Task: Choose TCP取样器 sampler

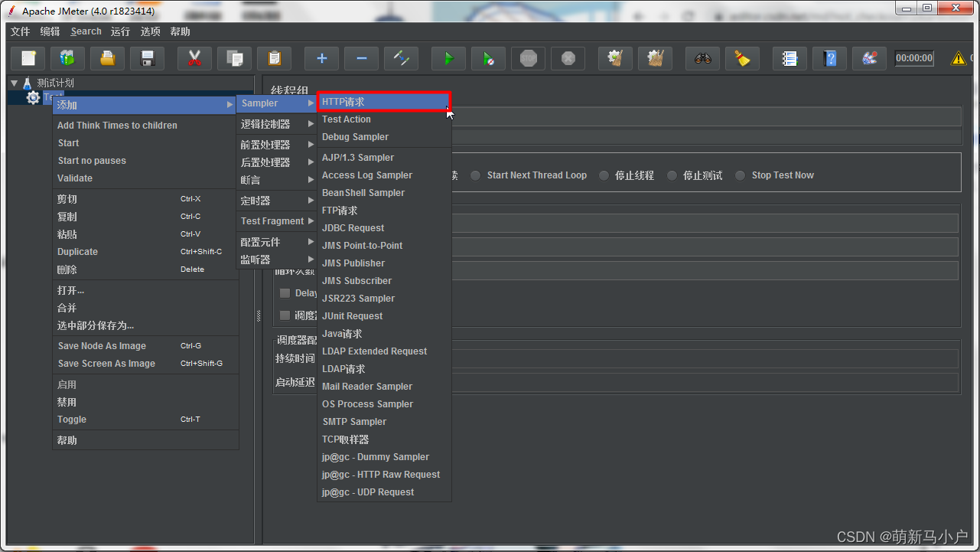Action: [x=384, y=439]
